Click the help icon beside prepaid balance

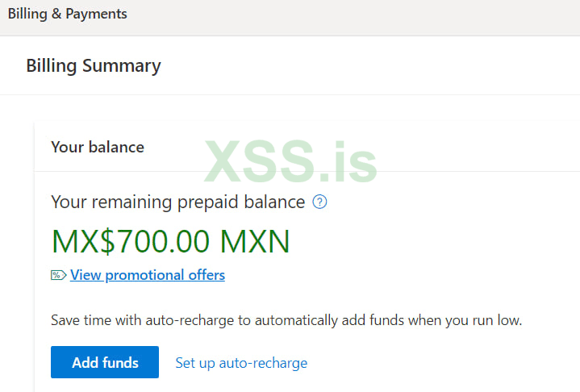tap(320, 202)
